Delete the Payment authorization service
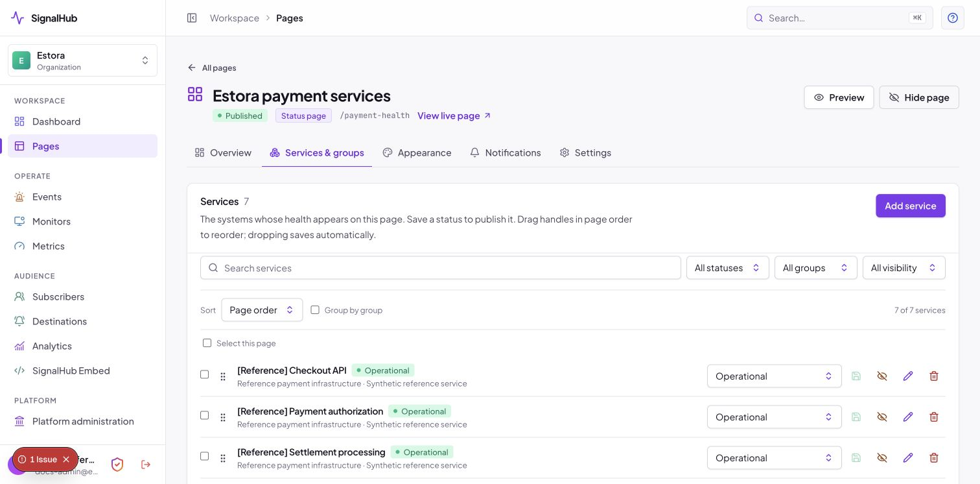The image size is (980, 484). point(934,417)
